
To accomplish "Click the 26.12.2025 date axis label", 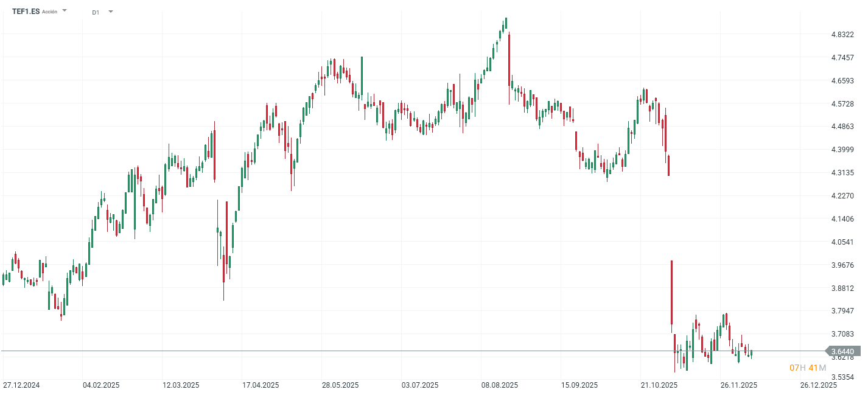I will (818, 385).
